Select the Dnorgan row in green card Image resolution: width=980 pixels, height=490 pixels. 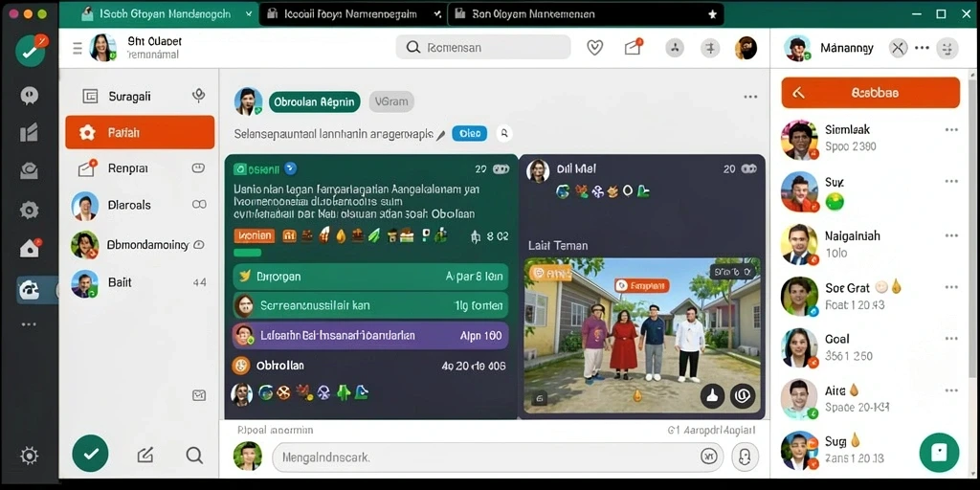pos(370,277)
